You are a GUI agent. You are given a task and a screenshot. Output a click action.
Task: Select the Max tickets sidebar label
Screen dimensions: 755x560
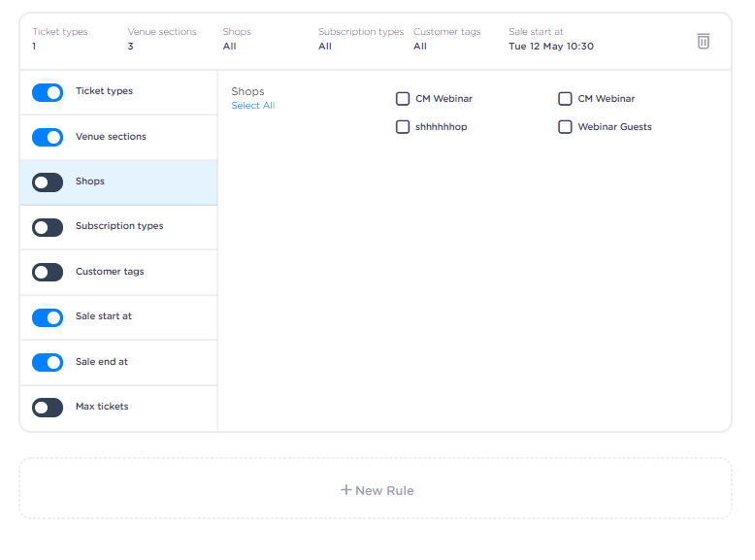102,407
